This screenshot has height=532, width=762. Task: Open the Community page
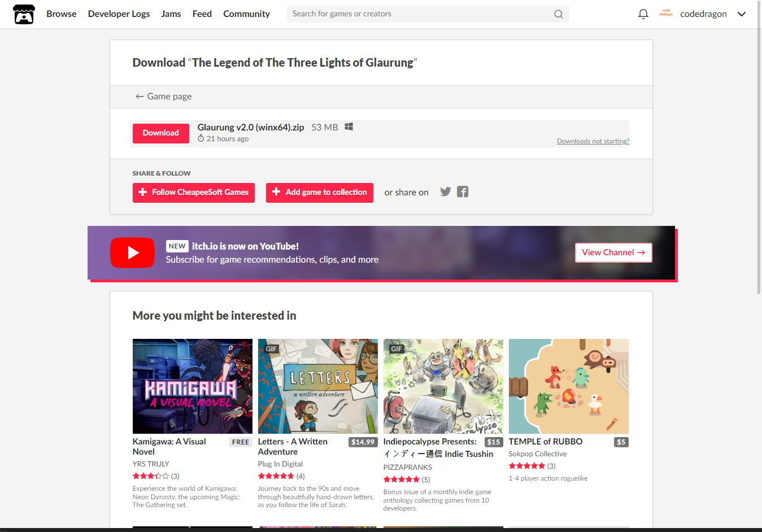click(x=246, y=14)
